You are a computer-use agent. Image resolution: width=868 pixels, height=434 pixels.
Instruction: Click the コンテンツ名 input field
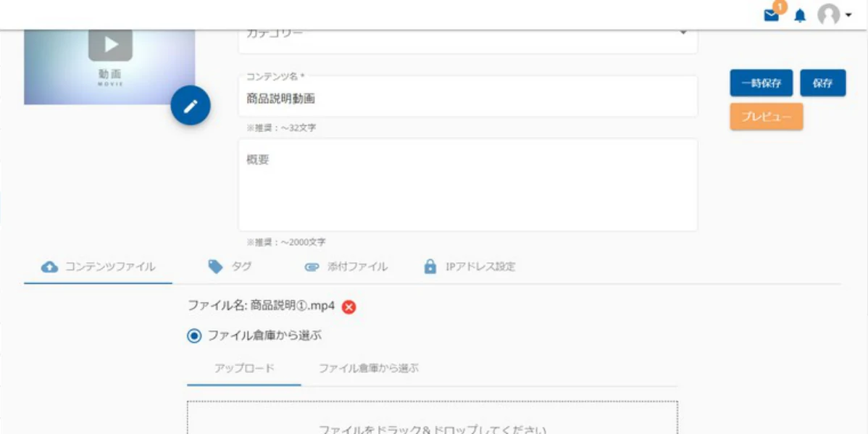(468, 97)
